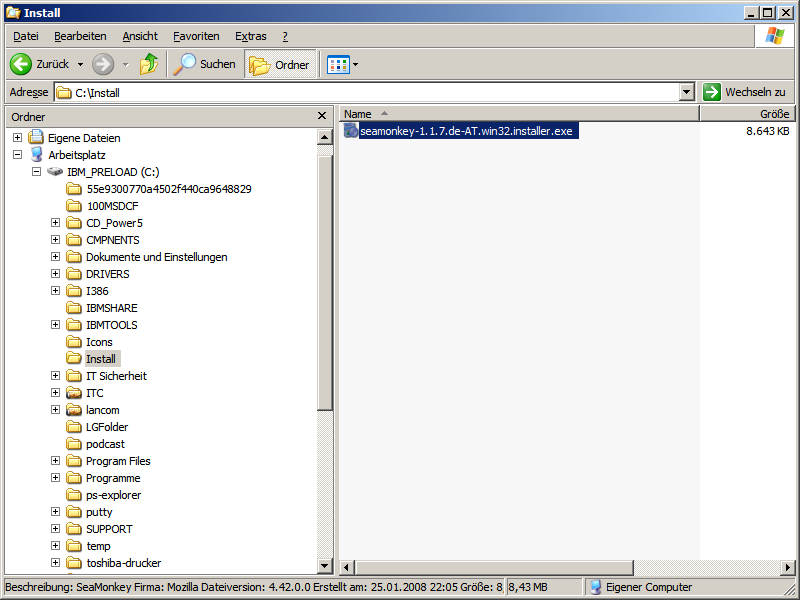Image resolution: width=800 pixels, height=600 pixels.
Task: Click the temp folder icon
Action: click(74, 546)
